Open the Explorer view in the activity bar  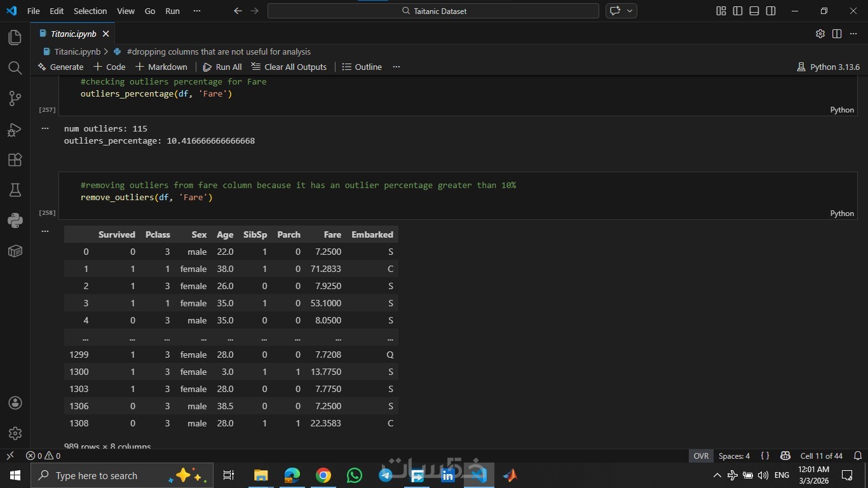tap(15, 37)
